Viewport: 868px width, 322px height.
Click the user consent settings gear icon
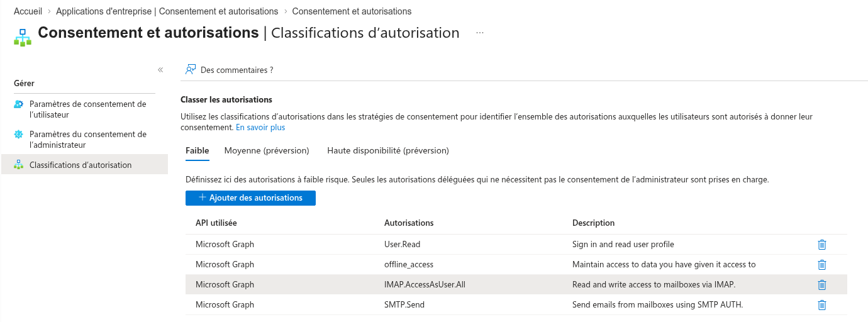[18, 104]
